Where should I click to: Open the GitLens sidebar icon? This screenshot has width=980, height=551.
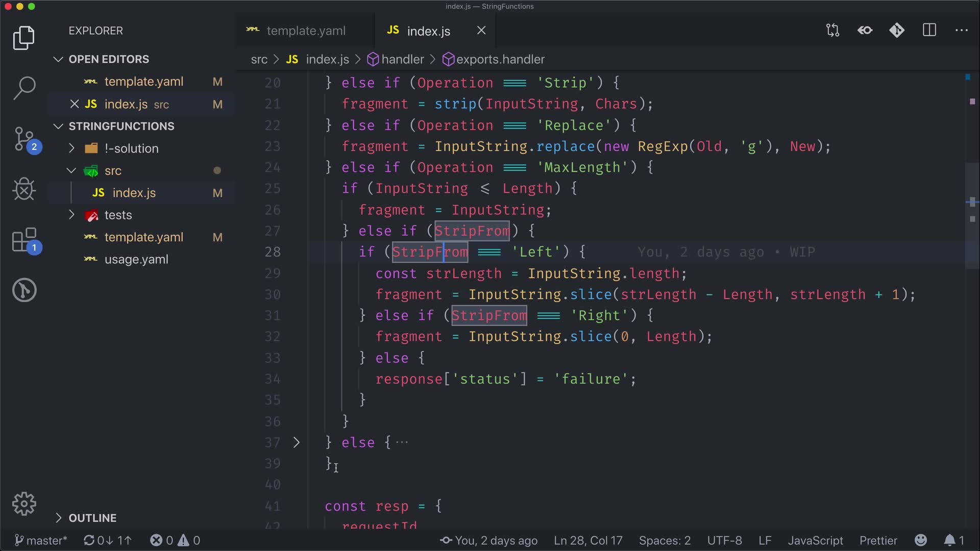(x=24, y=290)
